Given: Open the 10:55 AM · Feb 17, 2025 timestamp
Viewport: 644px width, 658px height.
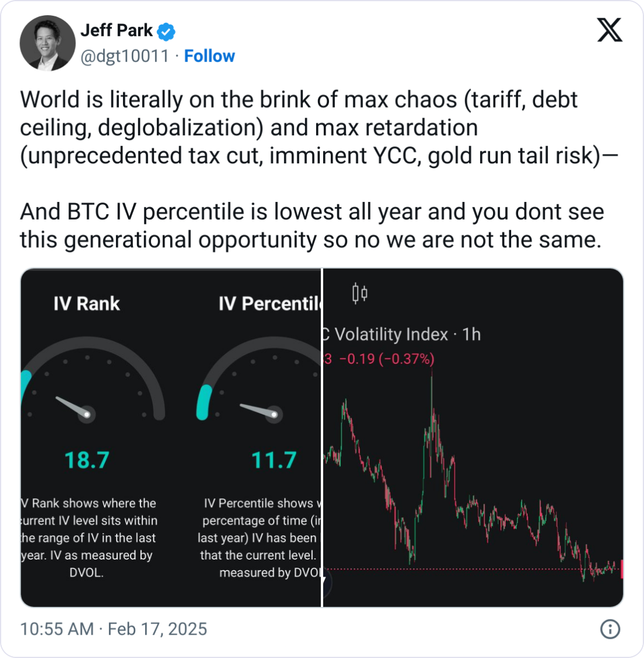Looking at the screenshot, I should pos(114,629).
